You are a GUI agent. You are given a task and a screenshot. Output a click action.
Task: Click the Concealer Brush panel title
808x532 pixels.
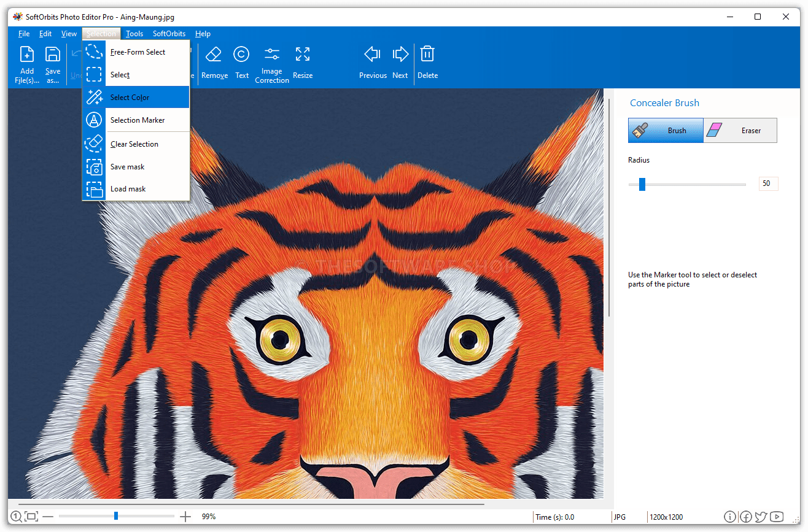[664, 103]
